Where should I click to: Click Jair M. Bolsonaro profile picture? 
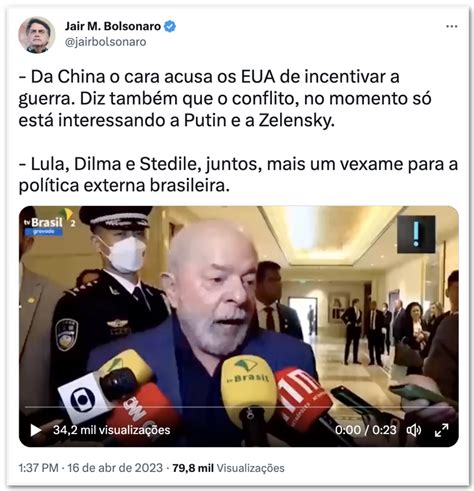pos(37,35)
